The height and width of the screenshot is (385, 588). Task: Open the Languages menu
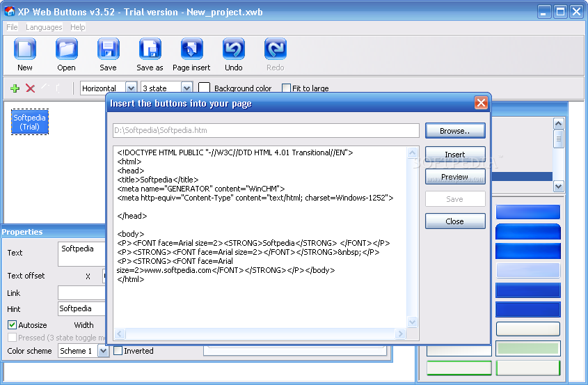44,27
